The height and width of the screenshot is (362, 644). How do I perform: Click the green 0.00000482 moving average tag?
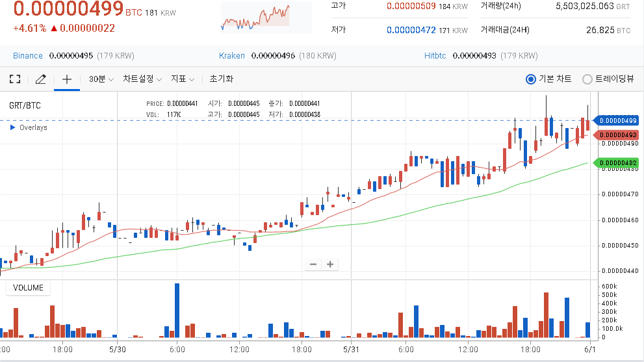click(618, 162)
